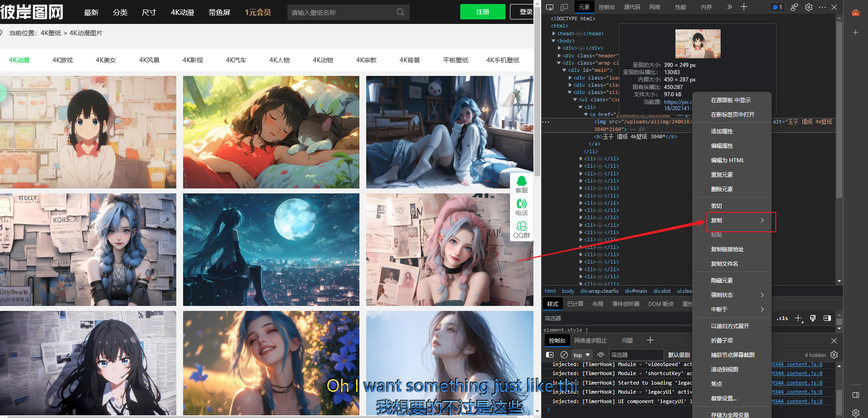Image resolution: width=868 pixels, height=418 pixels.
Task: Collapse the div id main node
Action: (565, 70)
